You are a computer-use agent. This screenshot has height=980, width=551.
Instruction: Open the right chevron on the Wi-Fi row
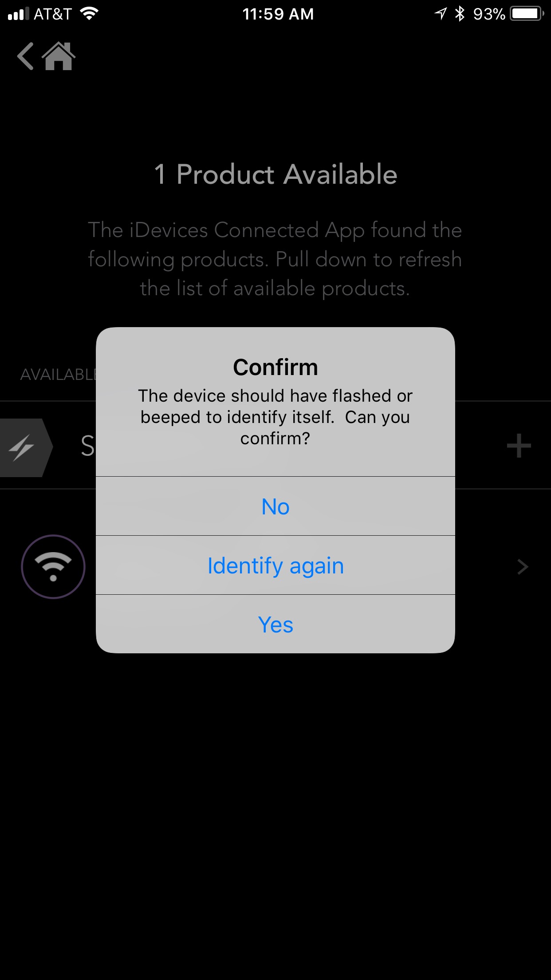pyautogui.click(x=523, y=567)
